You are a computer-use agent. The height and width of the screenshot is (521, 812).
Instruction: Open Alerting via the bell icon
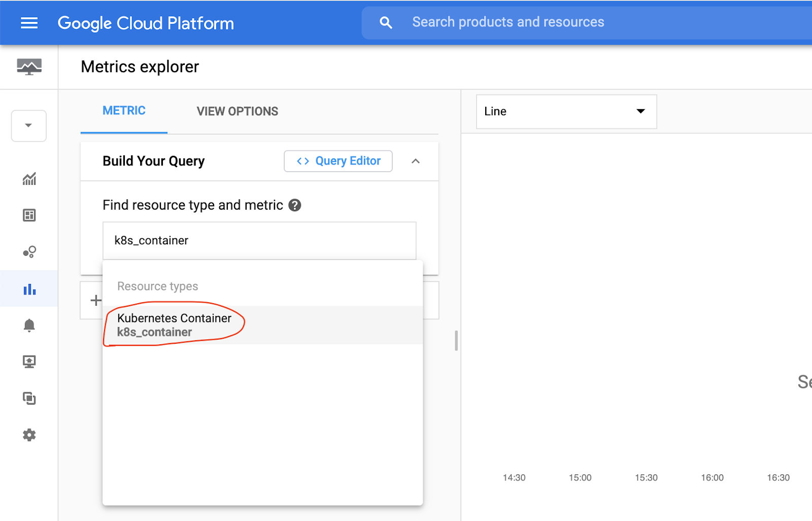point(29,325)
